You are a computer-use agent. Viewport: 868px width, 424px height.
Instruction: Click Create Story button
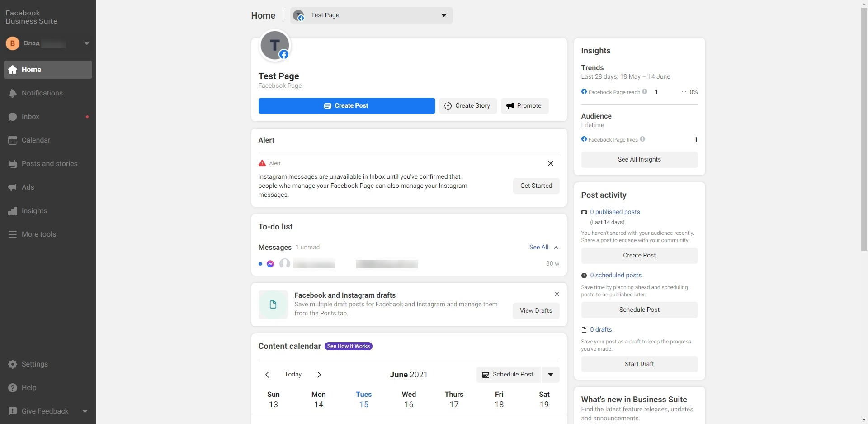tap(468, 106)
